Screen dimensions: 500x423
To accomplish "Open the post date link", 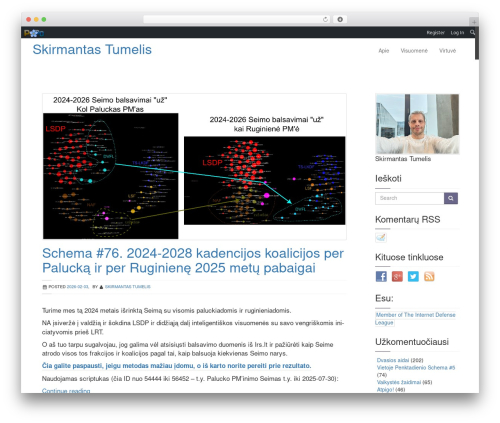I will click(77, 287).
